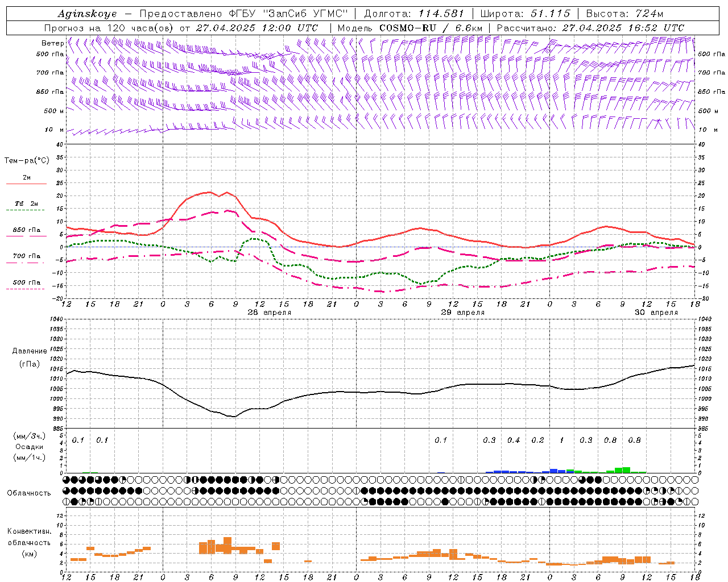Click the Давление panel label
Screen dimensions: 728x582
[x=30, y=351]
